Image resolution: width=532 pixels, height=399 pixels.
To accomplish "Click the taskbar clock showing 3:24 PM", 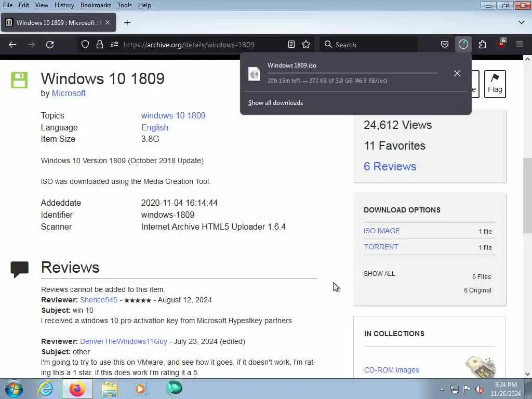I will coord(506,389).
